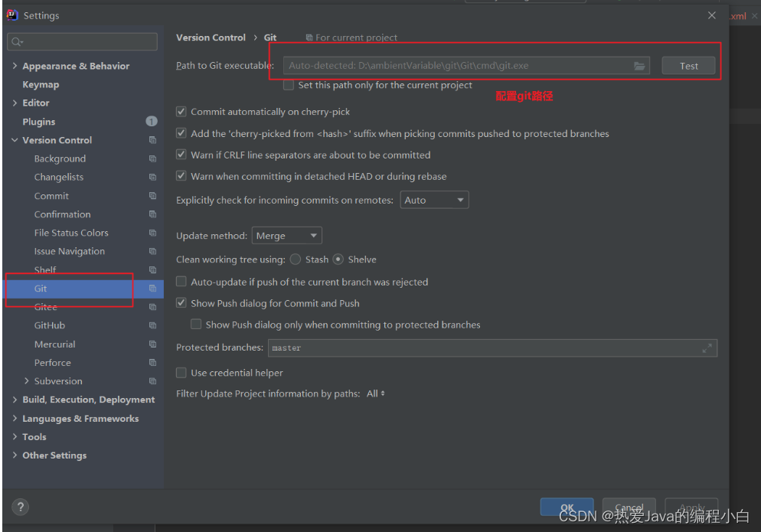Click the project-level icon beside Perforce
Viewport: 761px width, 532px height.
click(152, 363)
